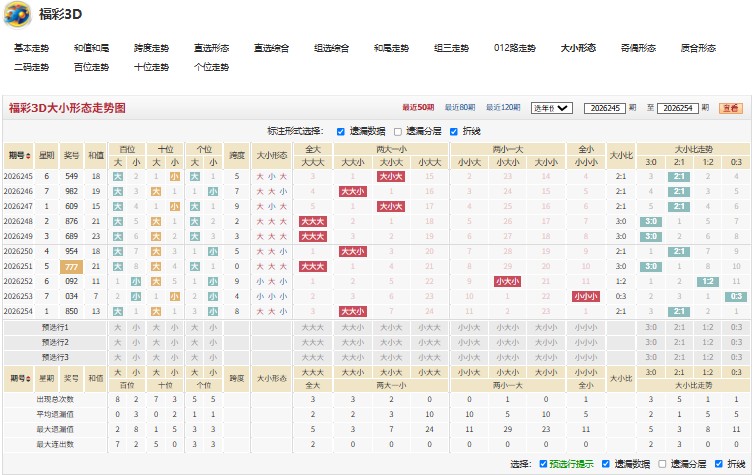Click the teal 1:2 badge in row 2026252
This screenshot has height=475, width=753.
(x=708, y=281)
